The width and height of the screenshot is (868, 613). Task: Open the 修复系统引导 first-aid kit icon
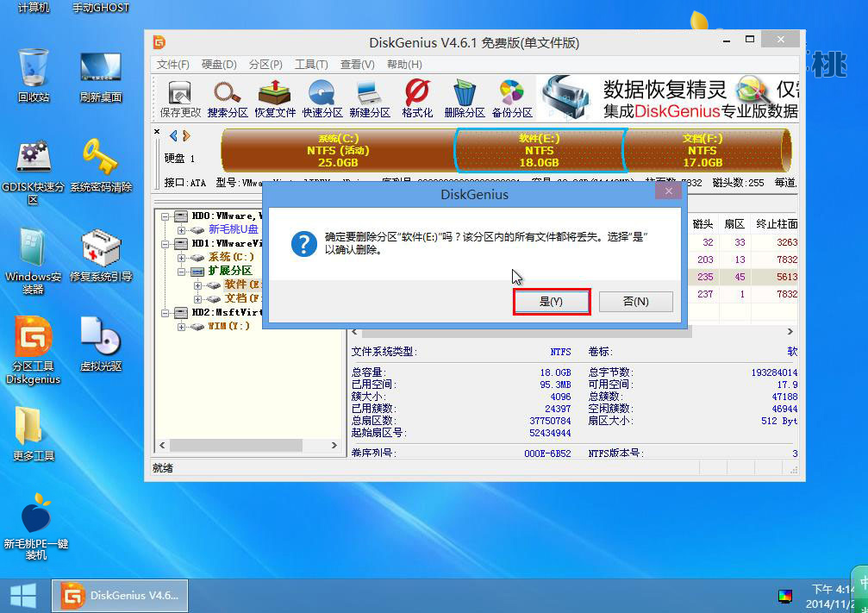pyautogui.click(x=101, y=255)
